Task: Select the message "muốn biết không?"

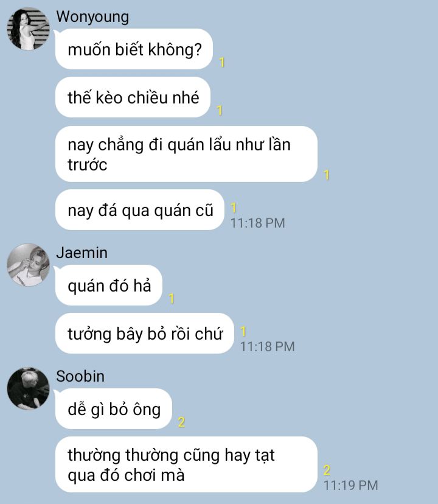Action: 134,49
